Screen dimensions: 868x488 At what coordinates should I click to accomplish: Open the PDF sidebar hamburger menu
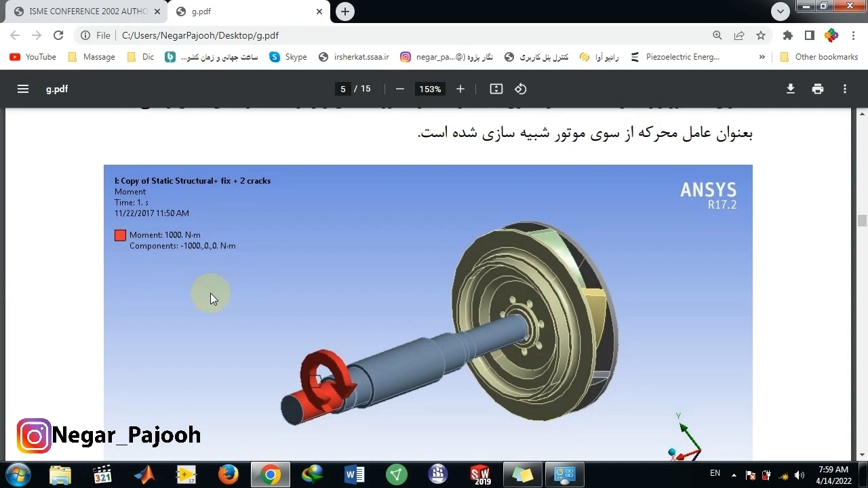click(23, 89)
